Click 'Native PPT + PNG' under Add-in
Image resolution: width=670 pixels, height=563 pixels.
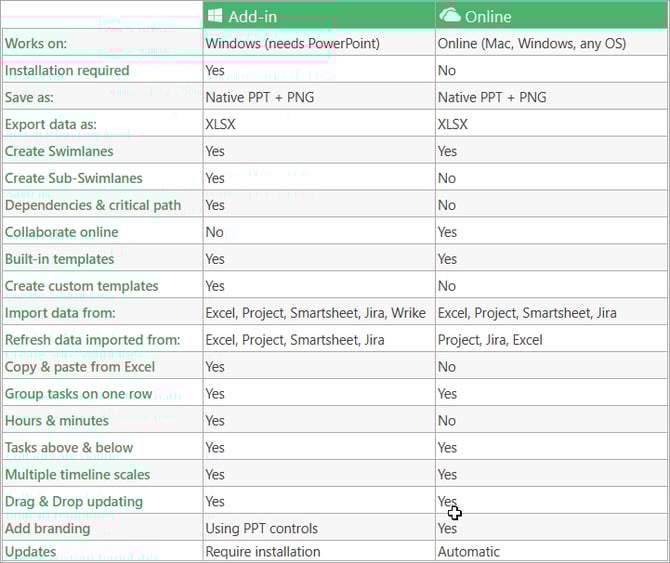(x=260, y=97)
